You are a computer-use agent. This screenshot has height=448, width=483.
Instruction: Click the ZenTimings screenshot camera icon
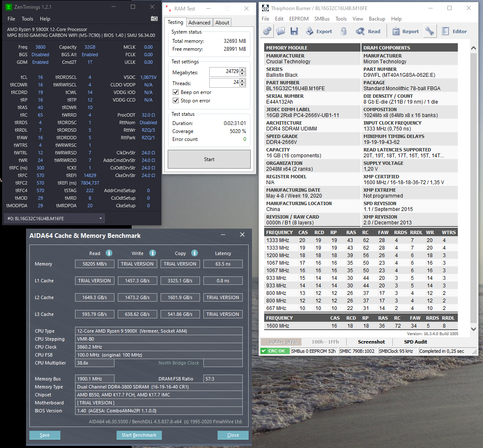pyautogui.click(x=154, y=19)
